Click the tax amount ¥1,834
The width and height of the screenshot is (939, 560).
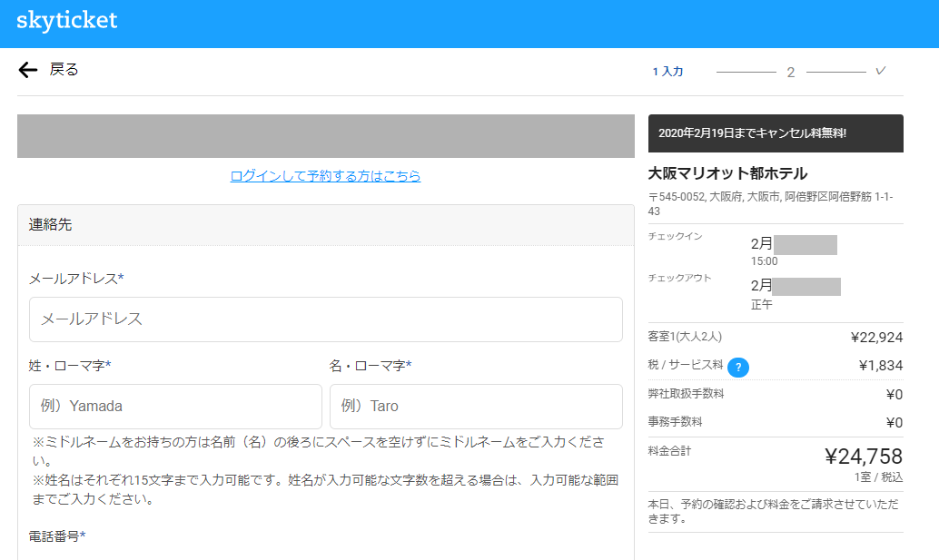click(x=880, y=366)
